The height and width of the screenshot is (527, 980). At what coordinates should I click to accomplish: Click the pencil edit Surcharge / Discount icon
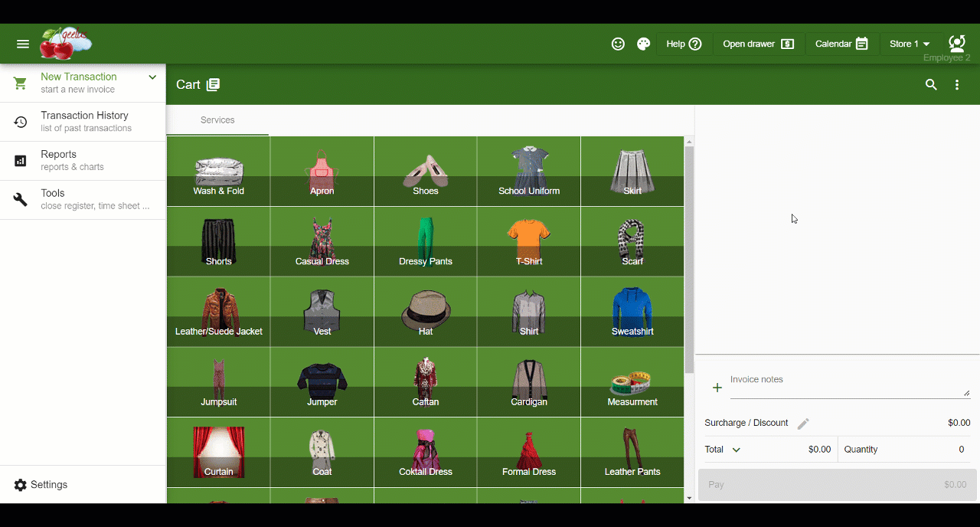[x=803, y=424]
